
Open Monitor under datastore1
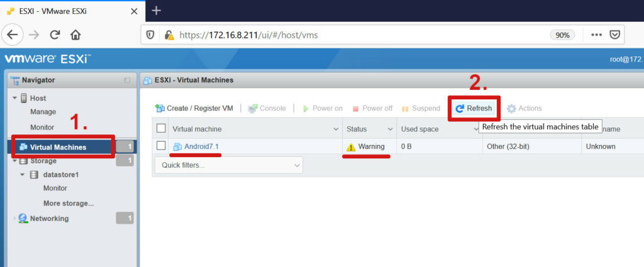[55, 188]
